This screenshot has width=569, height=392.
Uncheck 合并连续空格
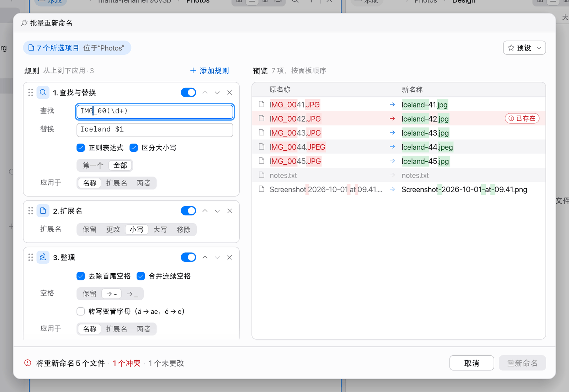coord(141,276)
